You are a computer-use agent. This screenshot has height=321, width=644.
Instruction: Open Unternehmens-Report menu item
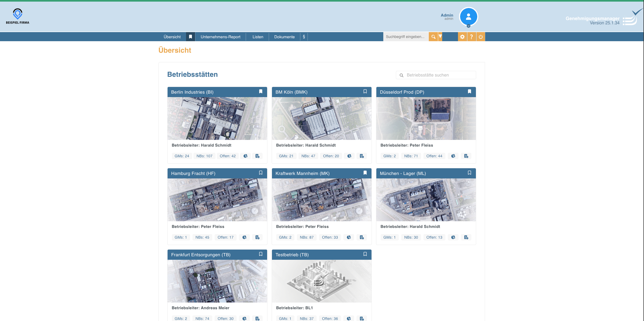[x=220, y=37]
